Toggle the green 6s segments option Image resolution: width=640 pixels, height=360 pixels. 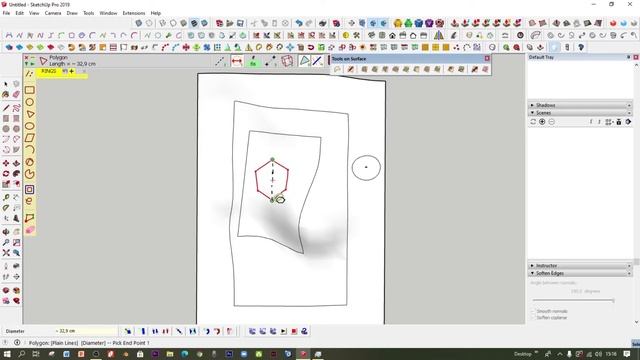(x=253, y=61)
